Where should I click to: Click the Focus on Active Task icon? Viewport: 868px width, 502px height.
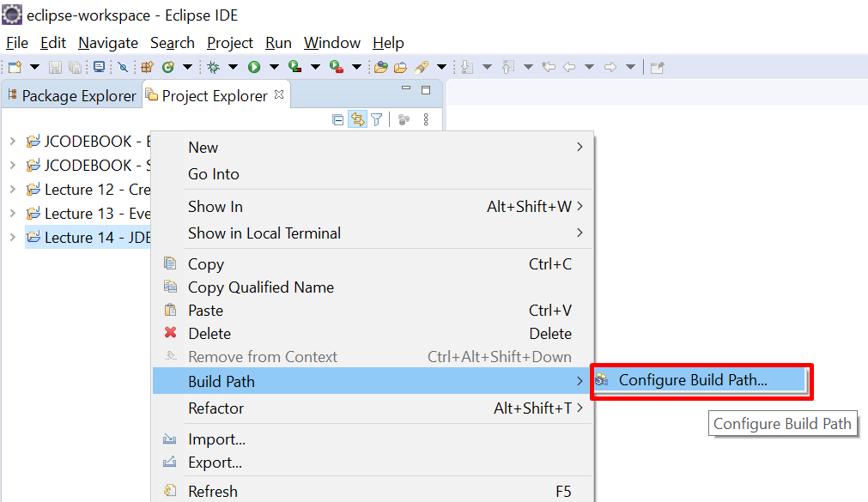click(x=404, y=119)
